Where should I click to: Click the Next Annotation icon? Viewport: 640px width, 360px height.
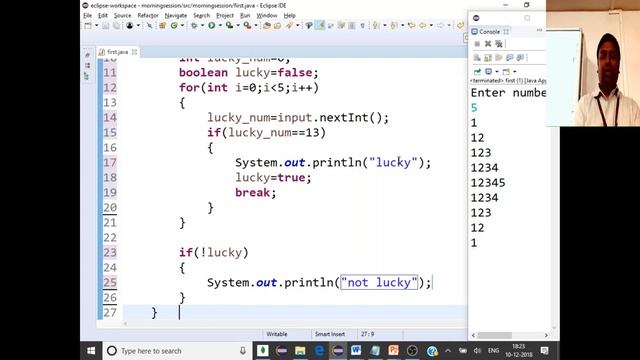click(376, 25)
